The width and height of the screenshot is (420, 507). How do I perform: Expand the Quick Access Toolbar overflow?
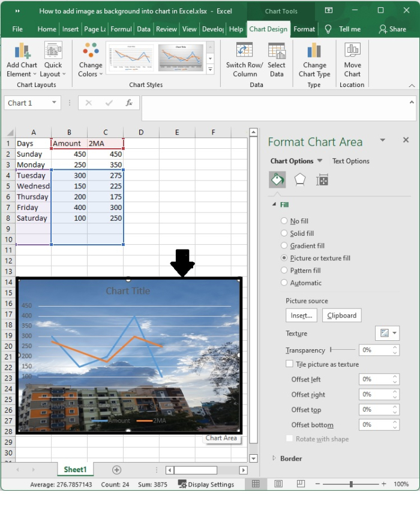pos(17,11)
